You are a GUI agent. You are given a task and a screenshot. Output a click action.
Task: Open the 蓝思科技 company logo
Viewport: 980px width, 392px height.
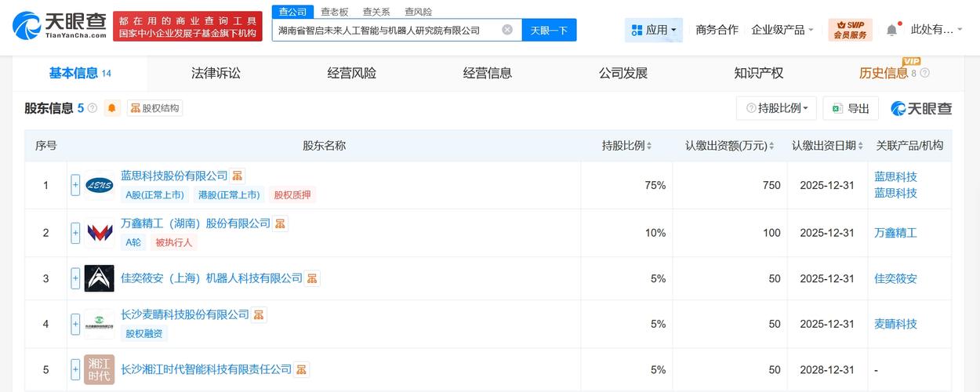[x=100, y=186]
